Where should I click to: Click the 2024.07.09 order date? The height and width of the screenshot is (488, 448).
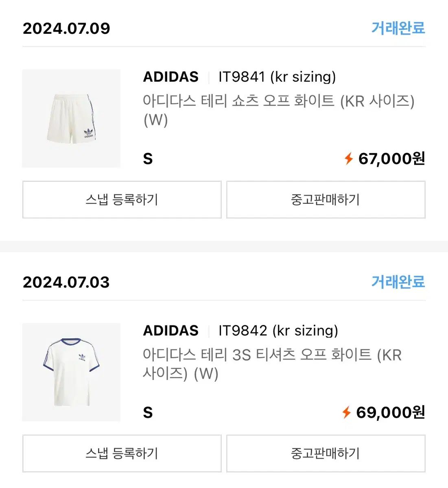66,28
